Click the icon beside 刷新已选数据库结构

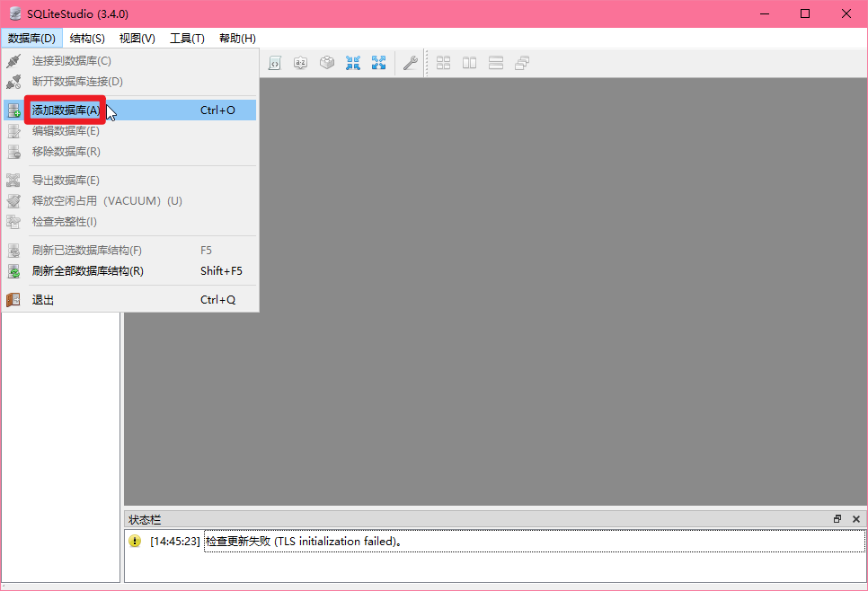13,250
